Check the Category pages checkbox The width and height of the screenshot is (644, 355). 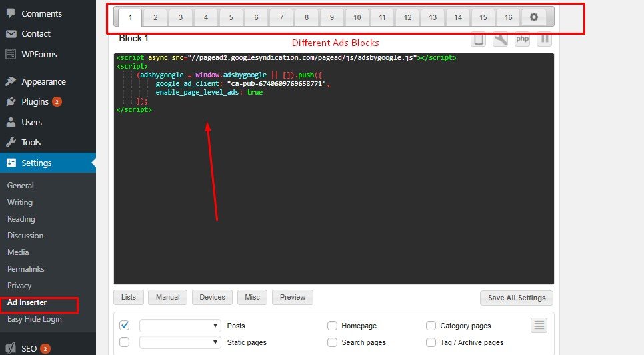pos(431,326)
